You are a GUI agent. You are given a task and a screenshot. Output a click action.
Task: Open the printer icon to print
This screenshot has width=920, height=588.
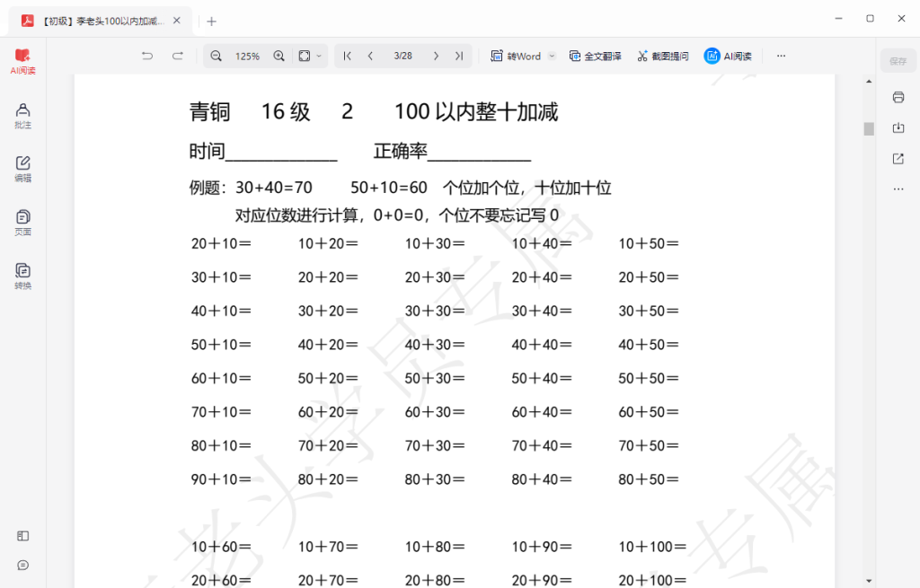click(x=898, y=97)
